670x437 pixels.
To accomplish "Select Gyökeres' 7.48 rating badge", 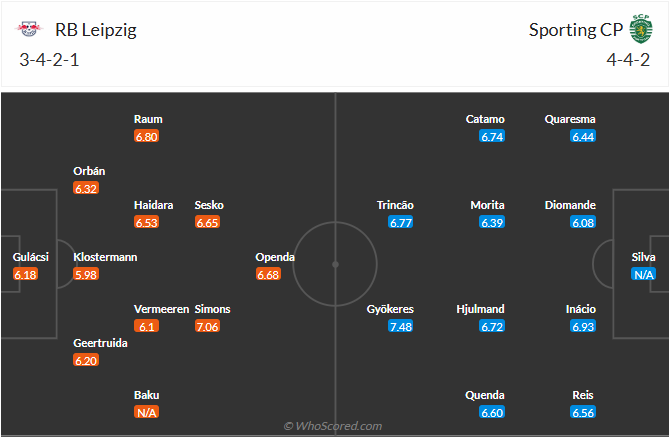I will click(x=401, y=326).
